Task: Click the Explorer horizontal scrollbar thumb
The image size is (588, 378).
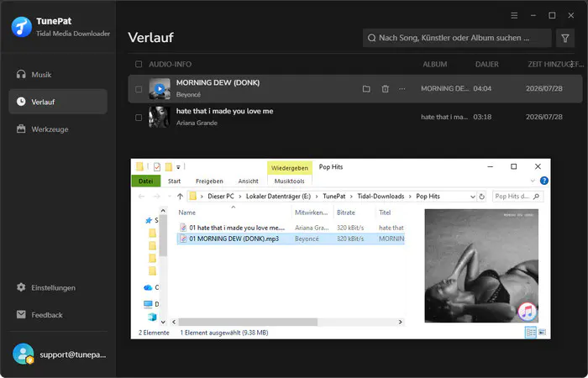Action: (x=248, y=322)
